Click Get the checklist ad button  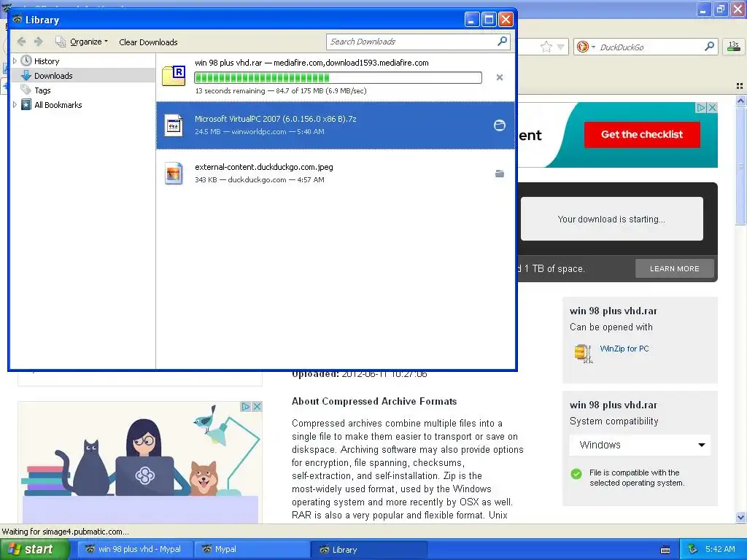(642, 134)
